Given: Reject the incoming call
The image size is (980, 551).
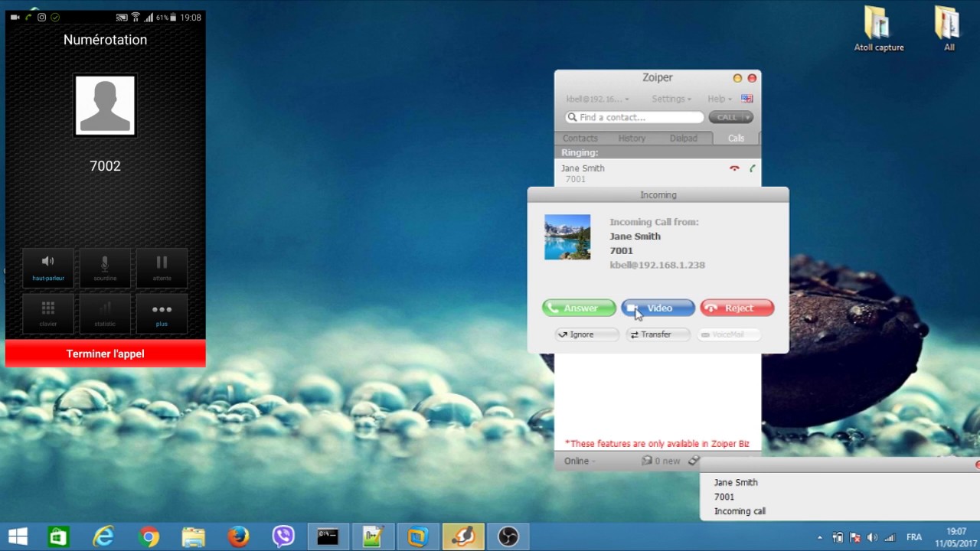Looking at the screenshot, I should coord(737,308).
